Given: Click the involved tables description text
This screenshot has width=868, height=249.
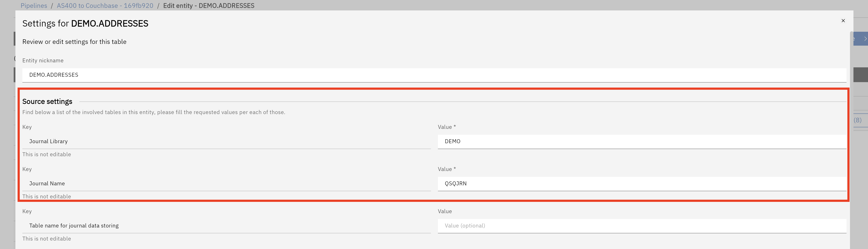Looking at the screenshot, I should [154, 112].
